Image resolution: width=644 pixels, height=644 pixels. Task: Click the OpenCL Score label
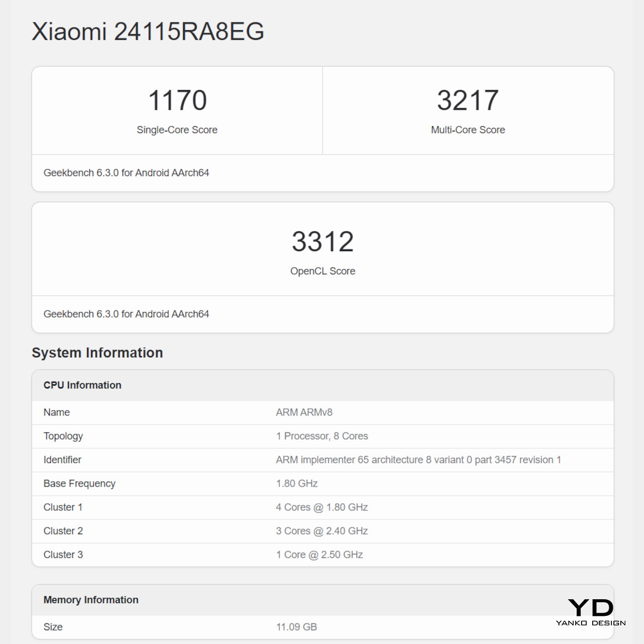pyautogui.click(x=323, y=271)
